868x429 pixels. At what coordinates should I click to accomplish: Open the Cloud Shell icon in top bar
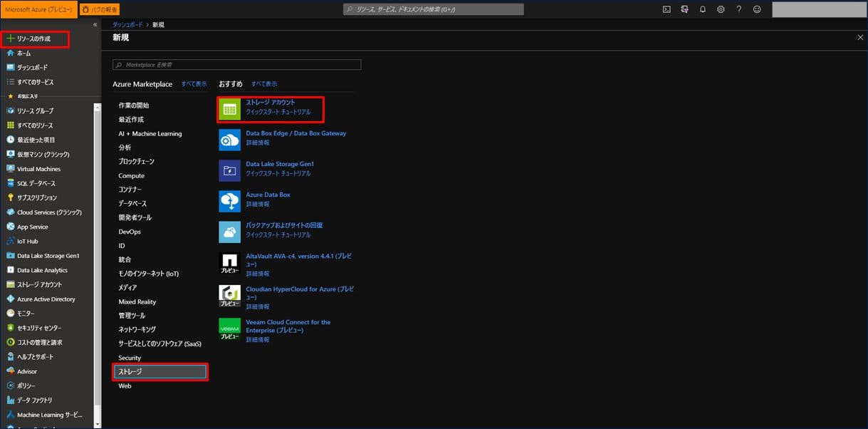point(666,9)
